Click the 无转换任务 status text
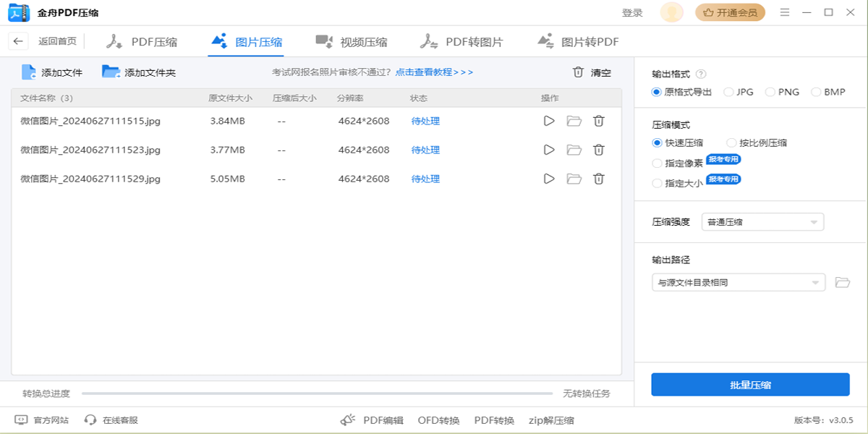 tap(587, 393)
